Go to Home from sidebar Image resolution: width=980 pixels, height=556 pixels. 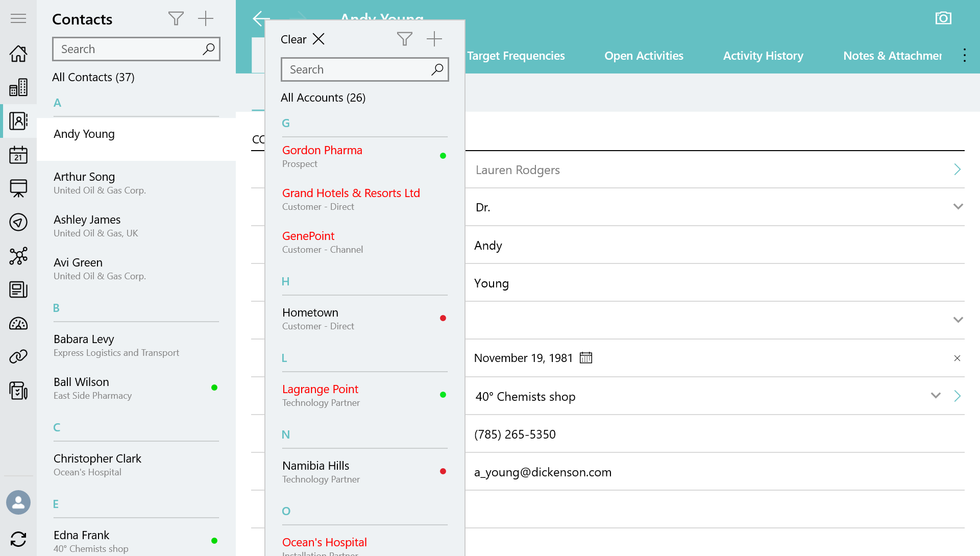coord(18,54)
